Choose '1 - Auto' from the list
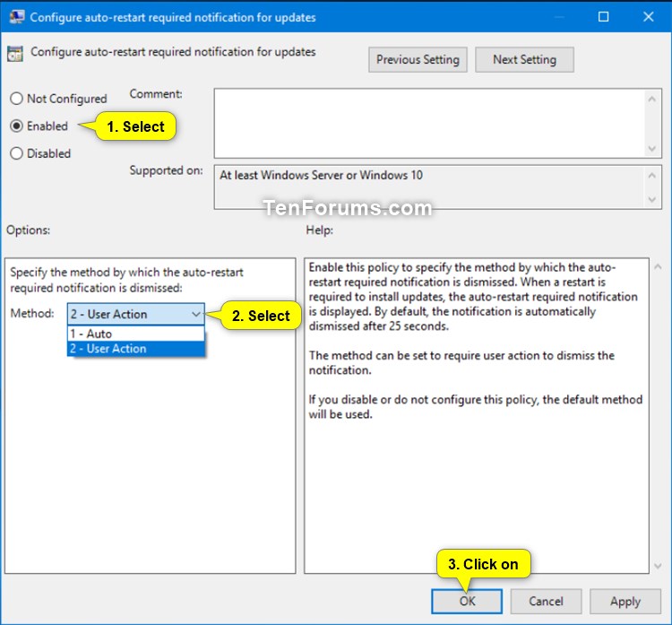Image resolution: width=672 pixels, height=625 pixels. coord(136,334)
